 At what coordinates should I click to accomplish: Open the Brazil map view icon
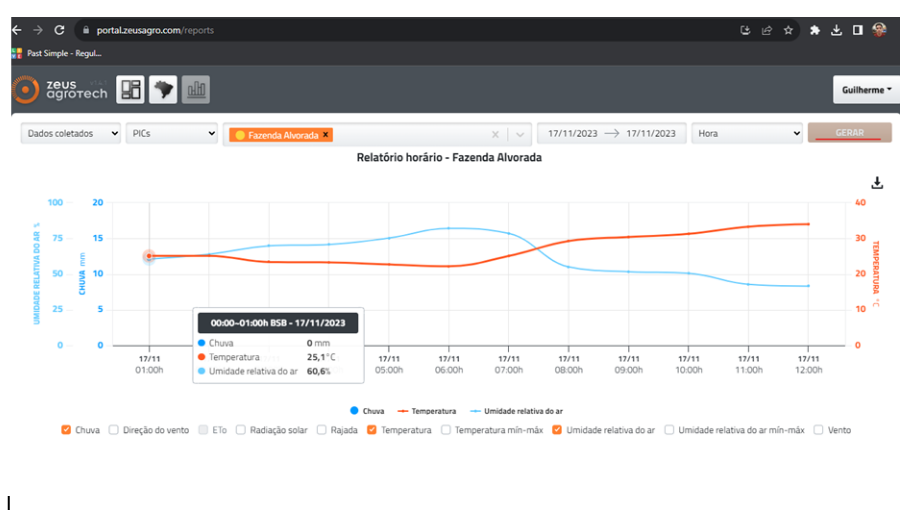[163, 90]
